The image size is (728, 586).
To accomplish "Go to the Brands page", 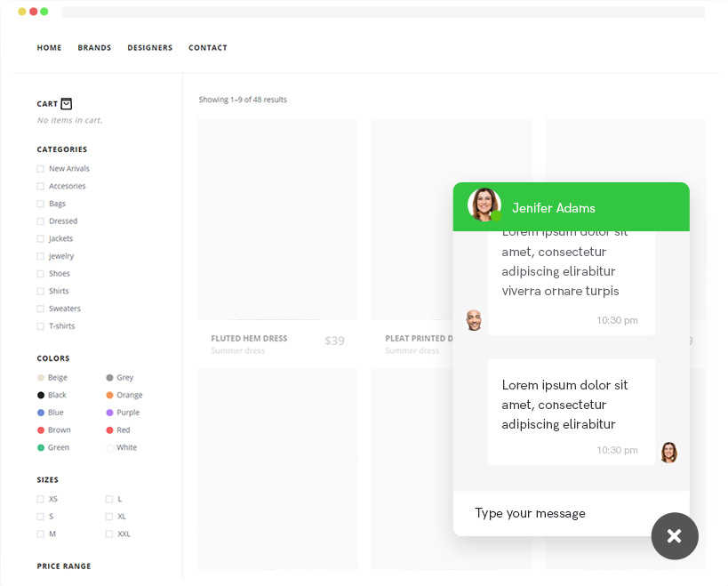I will [94, 48].
